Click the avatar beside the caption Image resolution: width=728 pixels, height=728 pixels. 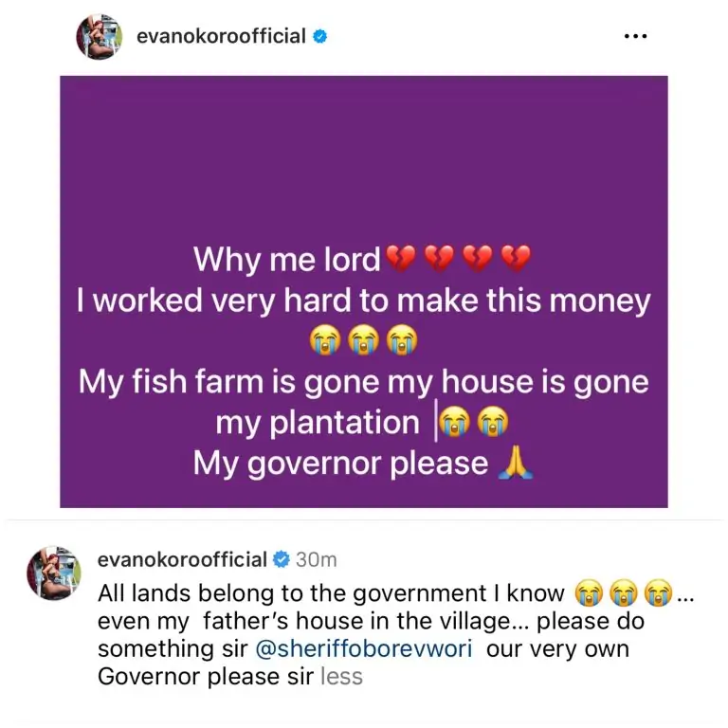[53, 573]
